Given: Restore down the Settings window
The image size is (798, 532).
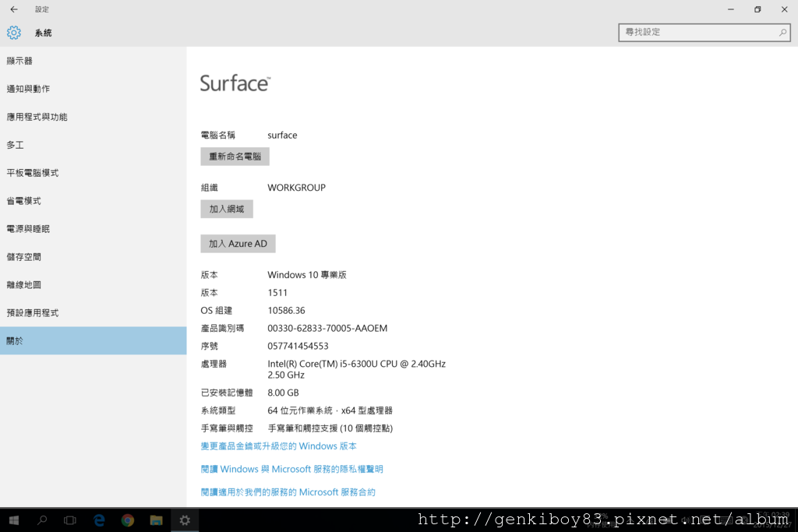Looking at the screenshot, I should coord(757,9).
